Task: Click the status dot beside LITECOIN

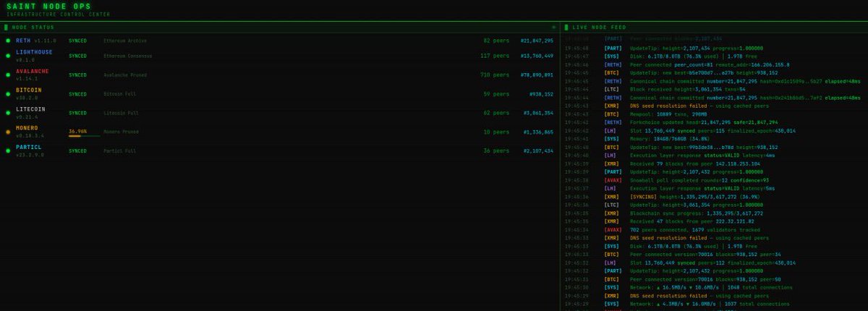Action: tap(8, 113)
